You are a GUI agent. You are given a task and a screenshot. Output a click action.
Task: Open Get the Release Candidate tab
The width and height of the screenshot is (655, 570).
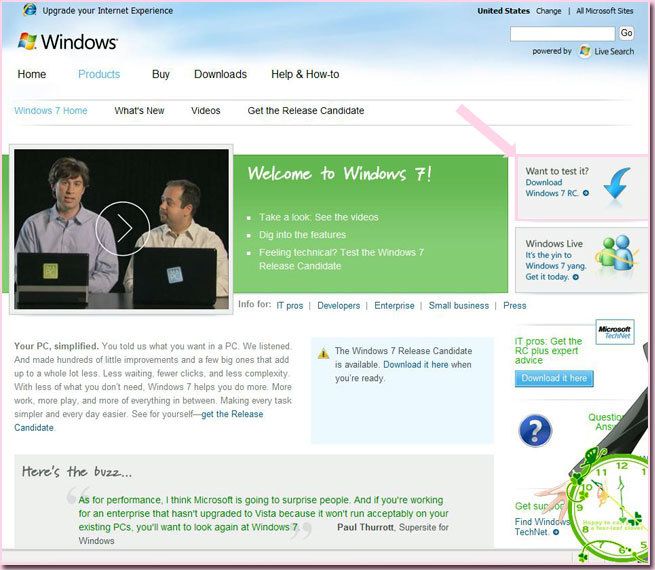(306, 111)
